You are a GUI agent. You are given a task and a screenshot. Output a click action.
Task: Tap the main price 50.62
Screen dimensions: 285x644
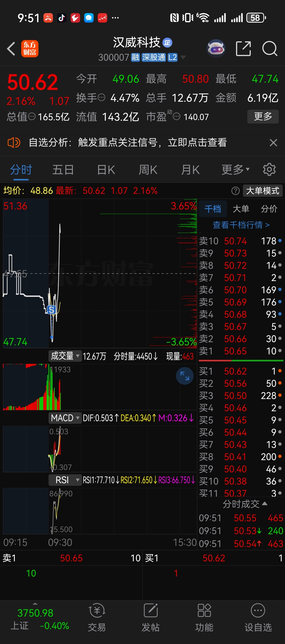[x=33, y=82]
